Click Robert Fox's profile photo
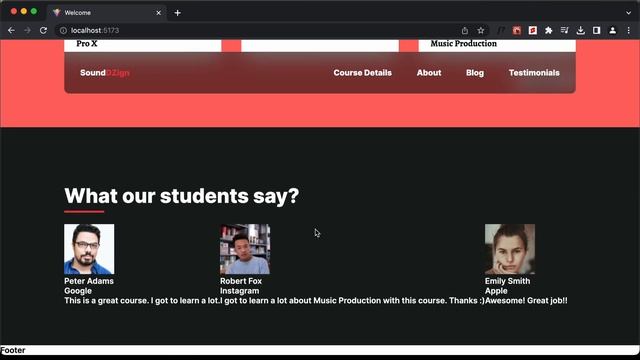Screen dimensions: 640x360 click(x=245, y=249)
